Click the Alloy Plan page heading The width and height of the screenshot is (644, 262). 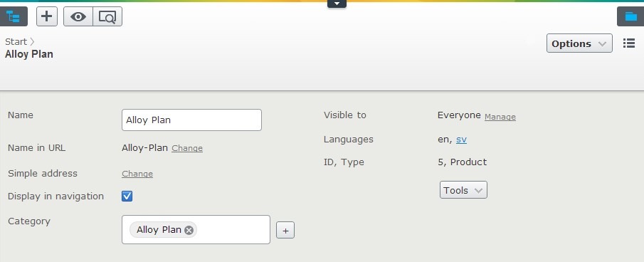(x=28, y=54)
